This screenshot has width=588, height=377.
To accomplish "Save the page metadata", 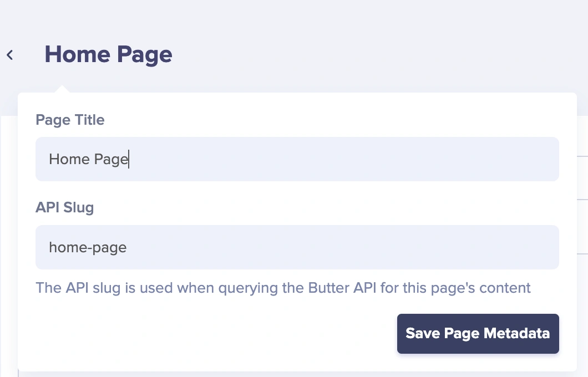I will click(x=478, y=334).
